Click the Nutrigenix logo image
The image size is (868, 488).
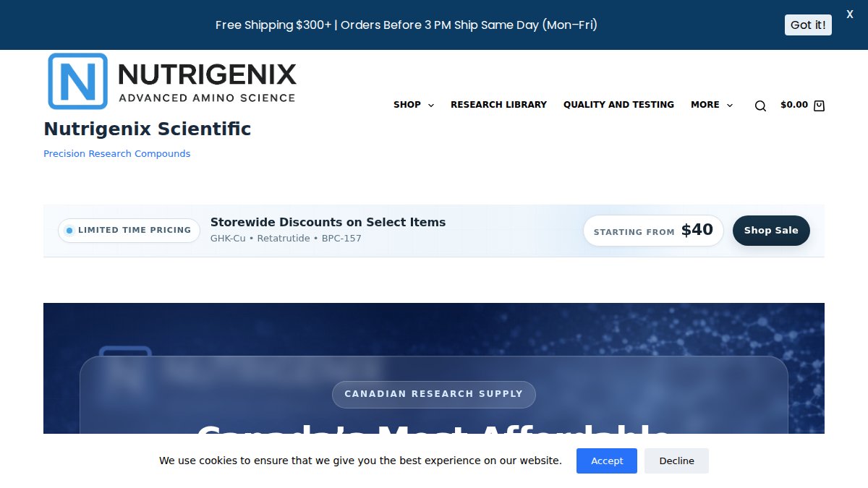pos(172,81)
